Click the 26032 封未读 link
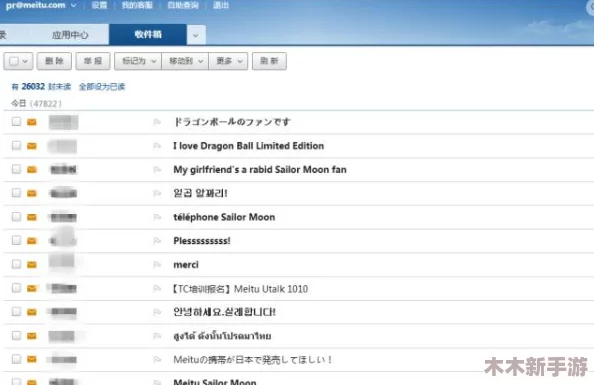This screenshot has height=385, width=594. click(41, 86)
